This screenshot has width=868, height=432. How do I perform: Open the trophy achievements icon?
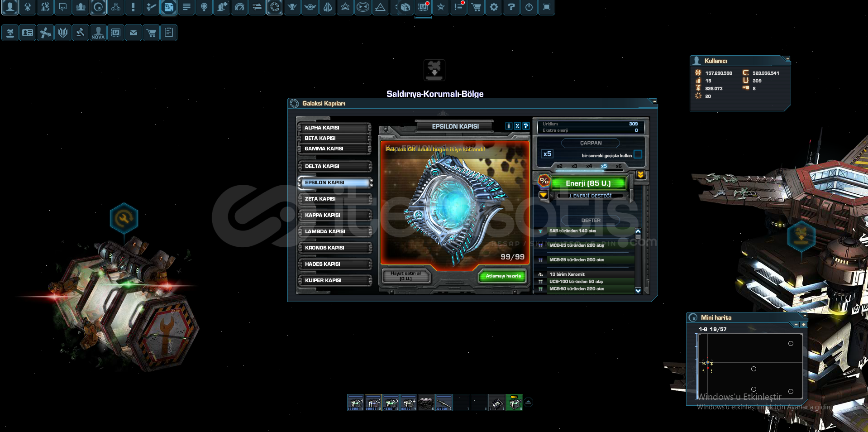point(292,7)
